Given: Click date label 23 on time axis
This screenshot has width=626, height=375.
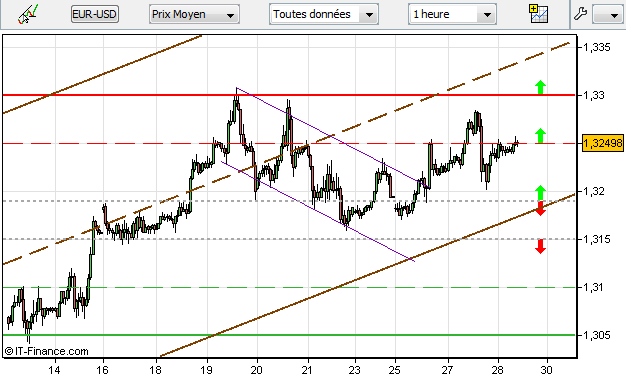Looking at the screenshot, I should point(354,370).
